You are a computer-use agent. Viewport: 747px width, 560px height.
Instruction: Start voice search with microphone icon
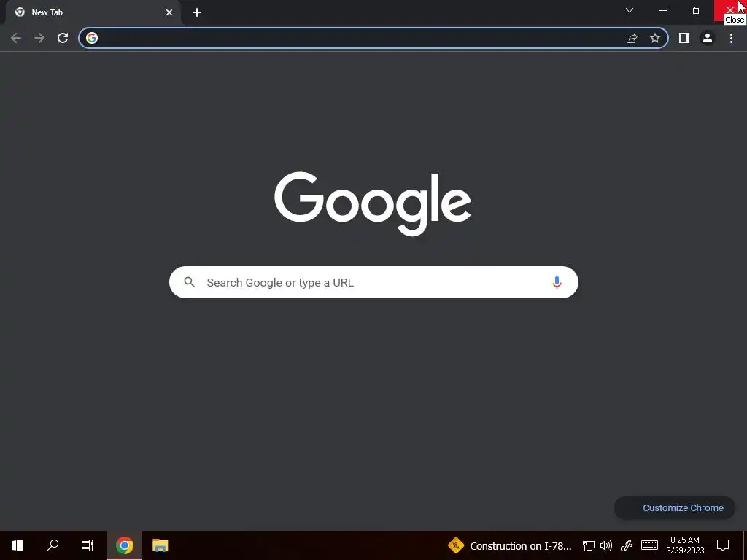[557, 282]
